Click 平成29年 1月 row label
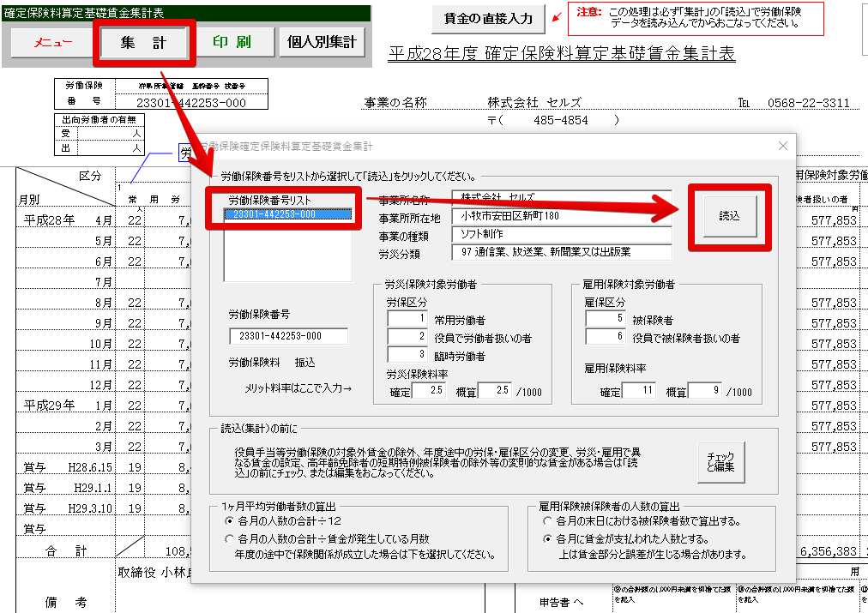This screenshot has height=613, width=868. tap(68, 406)
